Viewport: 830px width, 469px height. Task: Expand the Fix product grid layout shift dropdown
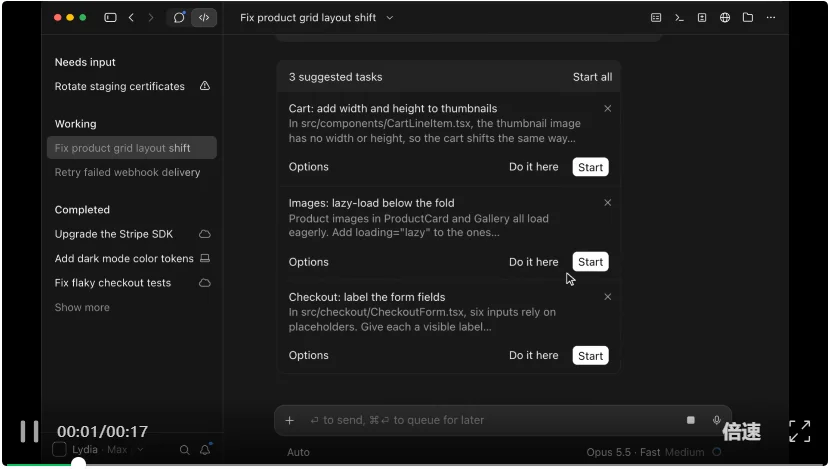(x=390, y=17)
